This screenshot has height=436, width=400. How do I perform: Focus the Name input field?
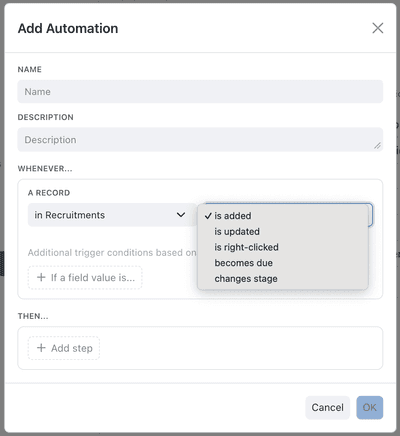click(200, 92)
